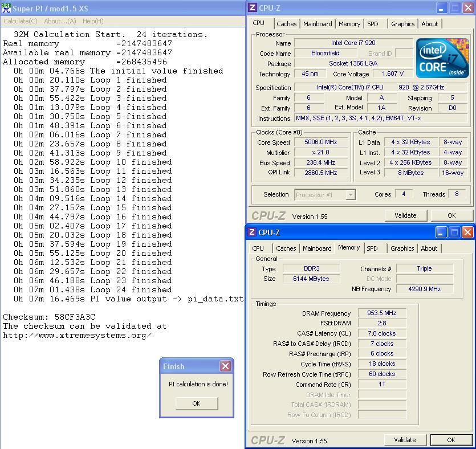
Task: Click the 6144 MBytes size value
Action: click(x=311, y=279)
